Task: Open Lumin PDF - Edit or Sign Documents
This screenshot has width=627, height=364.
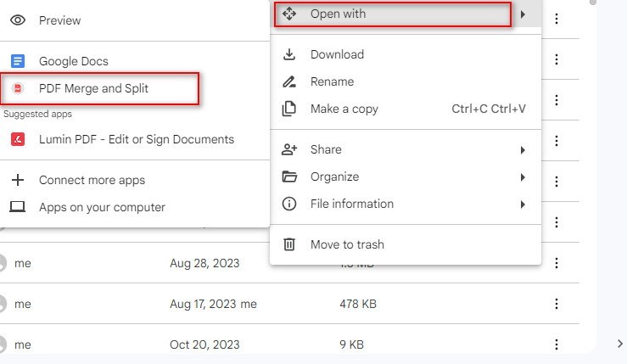Action: (136, 139)
